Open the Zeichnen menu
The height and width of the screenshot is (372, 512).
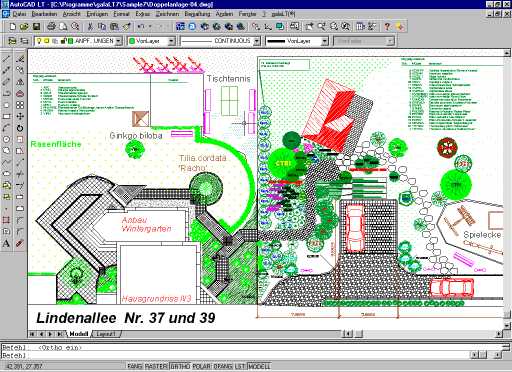[167, 14]
